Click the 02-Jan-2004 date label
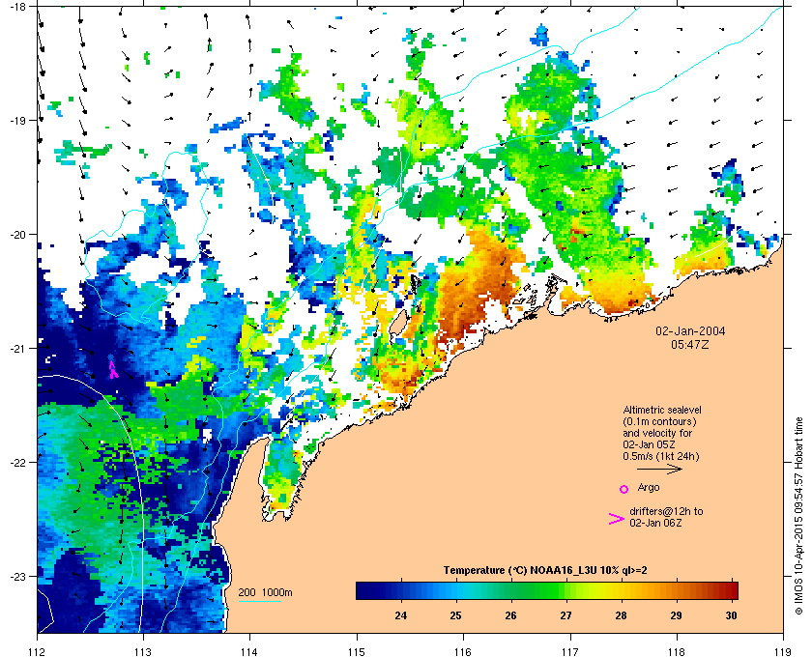The height and width of the screenshot is (657, 812). click(x=690, y=330)
